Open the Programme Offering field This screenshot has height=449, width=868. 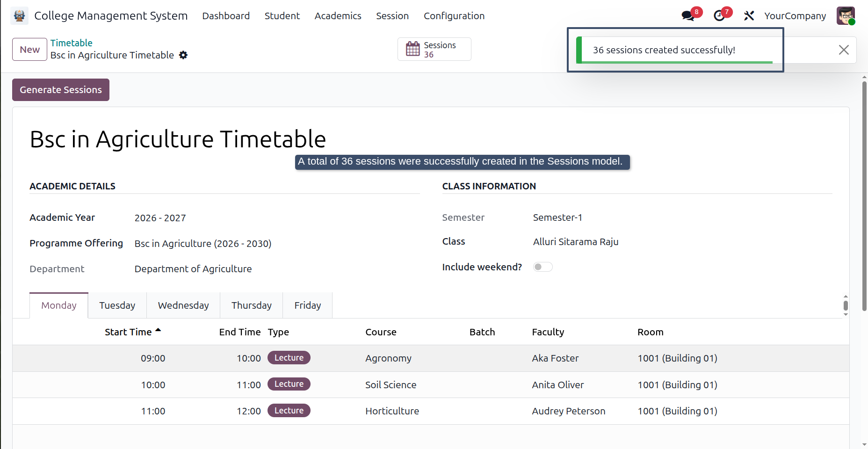tap(203, 244)
